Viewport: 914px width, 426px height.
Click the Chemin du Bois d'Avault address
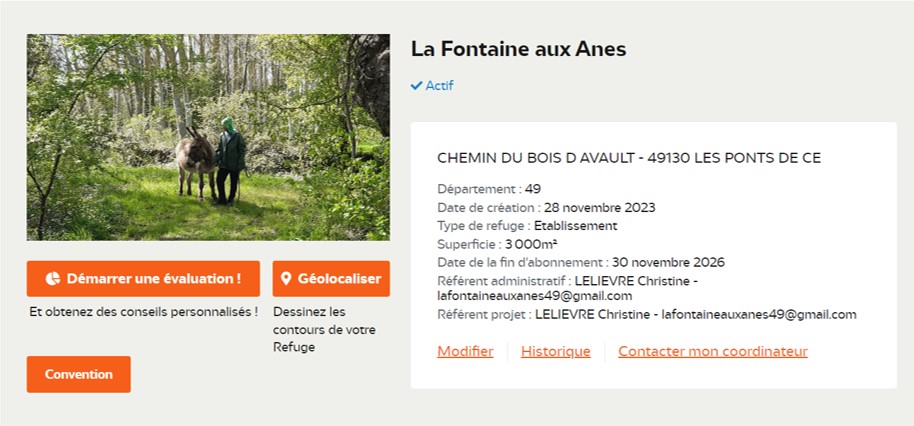(x=629, y=158)
